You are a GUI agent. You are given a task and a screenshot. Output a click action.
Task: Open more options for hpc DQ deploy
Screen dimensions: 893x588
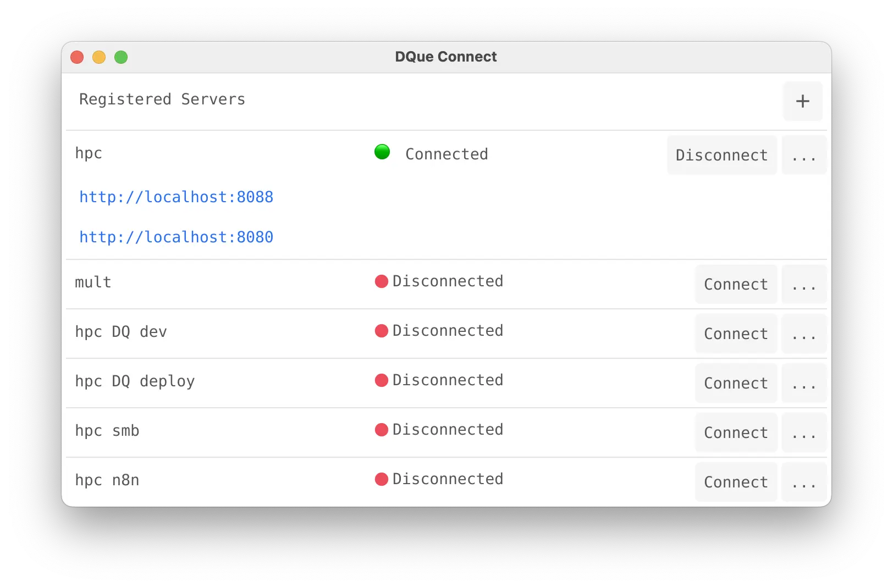(x=803, y=384)
